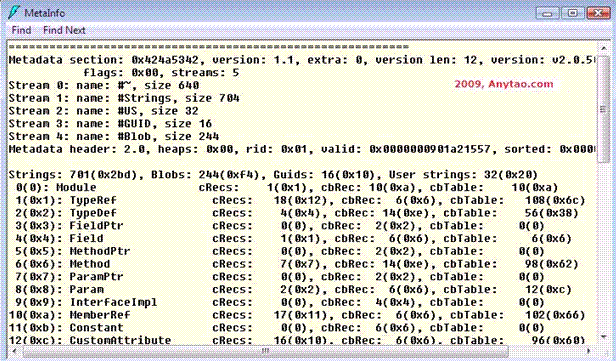Click the FieldPtr table row

(x=280, y=225)
